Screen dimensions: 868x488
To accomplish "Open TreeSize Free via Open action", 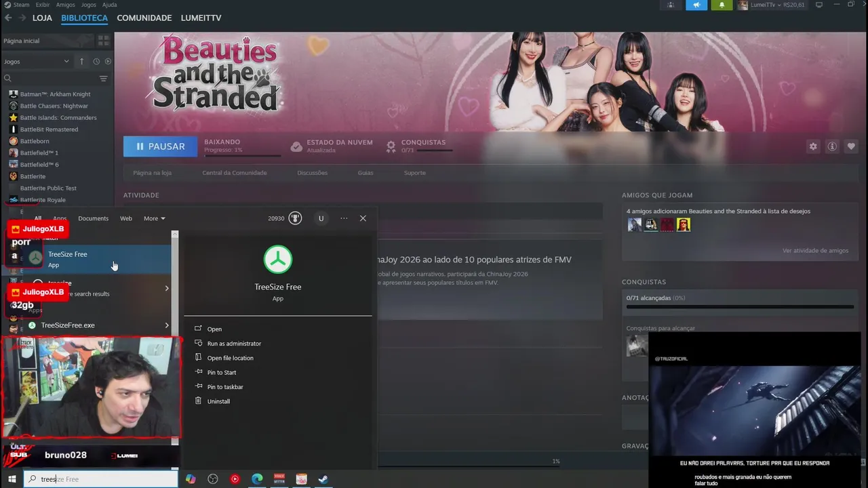I will click(214, 329).
